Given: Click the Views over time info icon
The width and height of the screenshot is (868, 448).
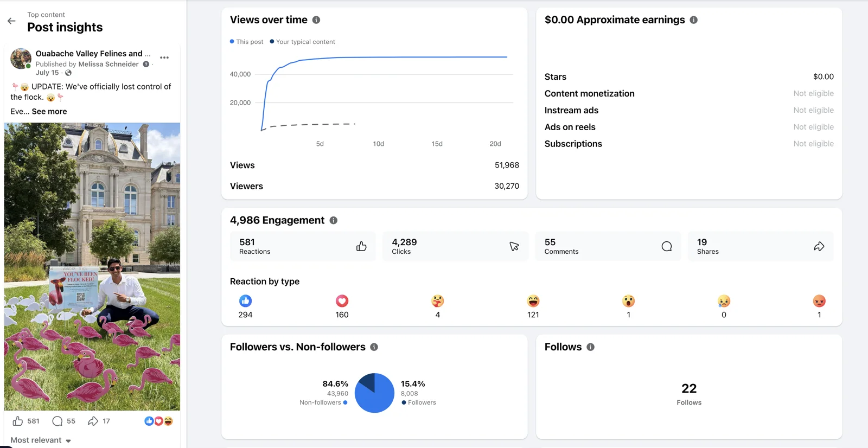Looking at the screenshot, I should (316, 20).
